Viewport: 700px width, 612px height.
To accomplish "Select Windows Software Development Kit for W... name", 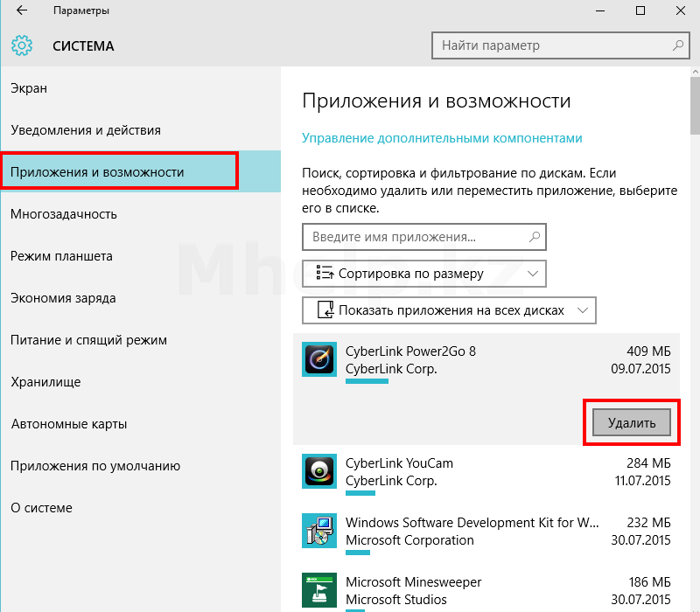I will tap(472, 522).
